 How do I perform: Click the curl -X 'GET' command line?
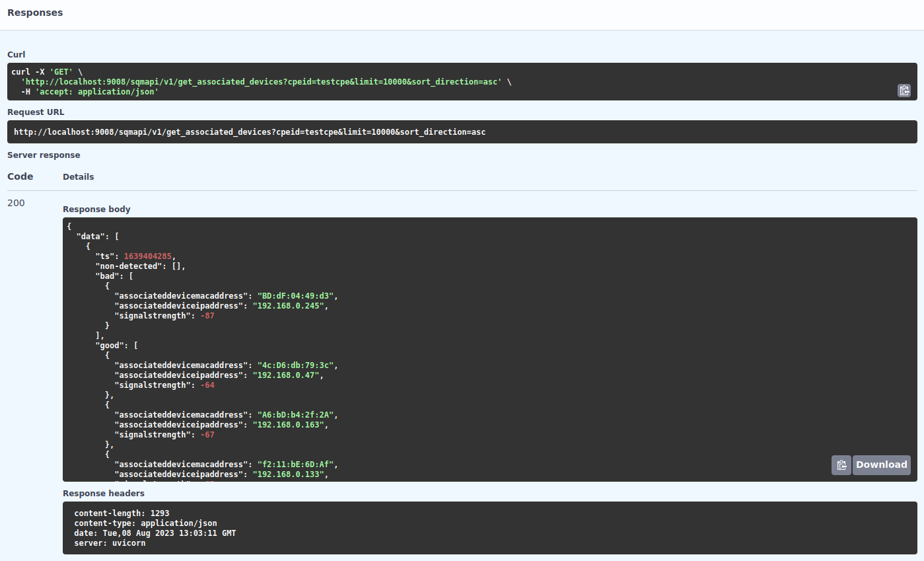47,71
